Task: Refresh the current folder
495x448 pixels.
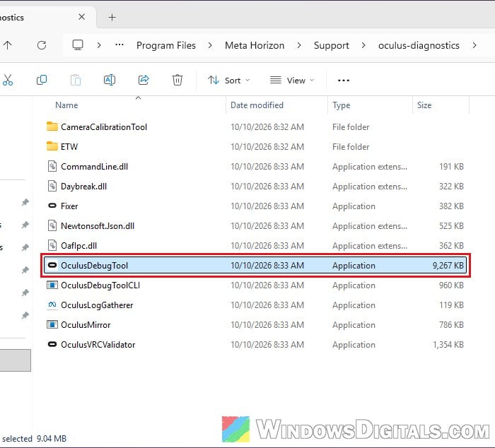Action: (x=41, y=45)
